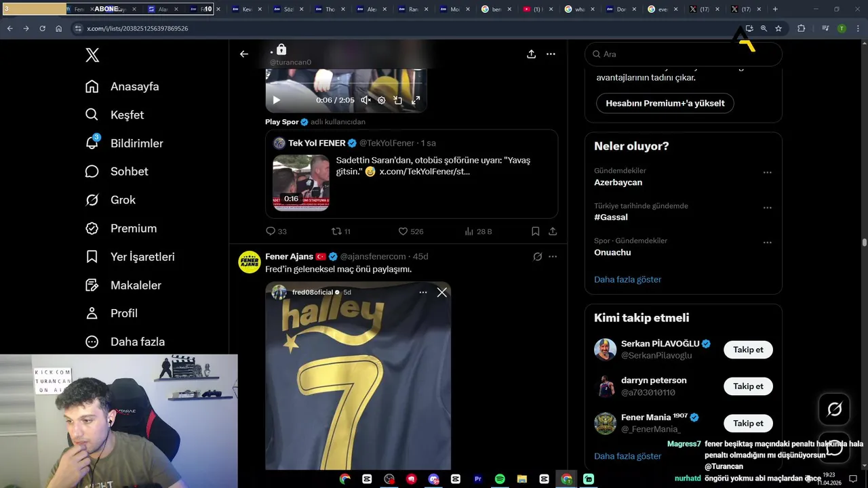This screenshot has width=868, height=488.
Task: Unmute the video sound
Action: 366,100
